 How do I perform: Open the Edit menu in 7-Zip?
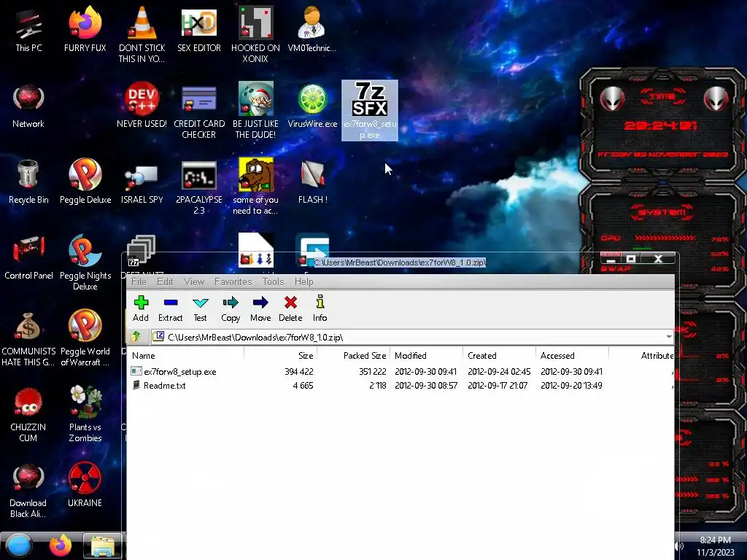[x=165, y=281]
